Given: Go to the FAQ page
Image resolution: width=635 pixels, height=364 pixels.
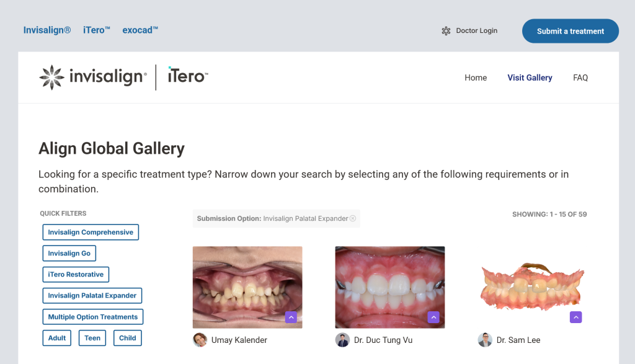Looking at the screenshot, I should 580,78.
